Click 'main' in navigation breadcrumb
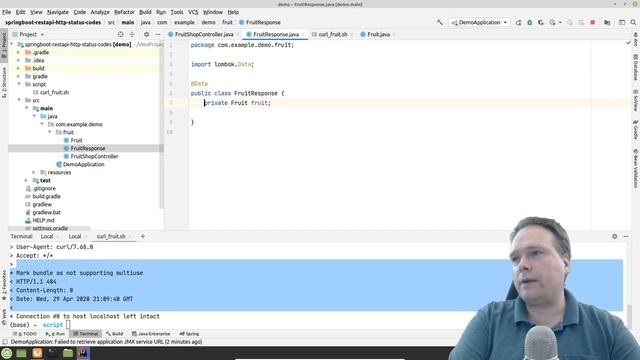The image size is (640, 360). [x=128, y=22]
